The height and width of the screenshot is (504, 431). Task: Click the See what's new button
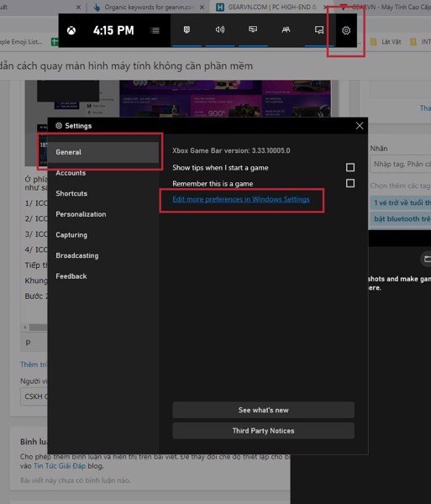click(264, 410)
